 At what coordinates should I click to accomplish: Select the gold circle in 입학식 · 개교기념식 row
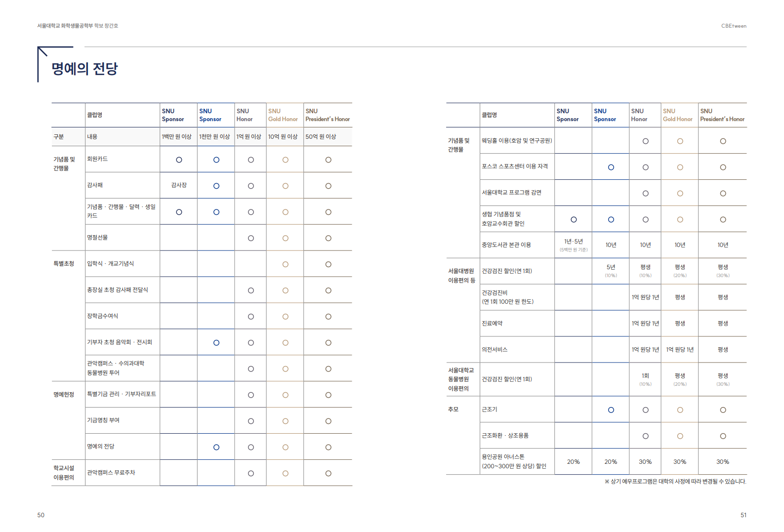(x=285, y=265)
